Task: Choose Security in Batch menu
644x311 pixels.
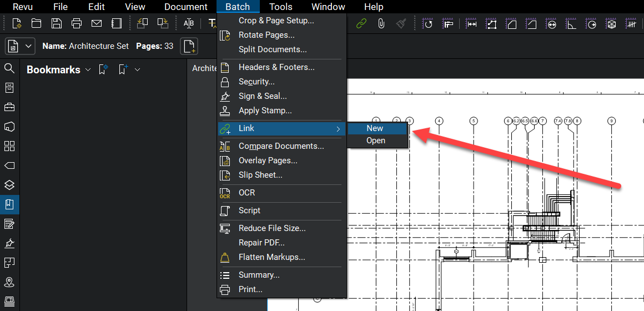Action: point(282,81)
